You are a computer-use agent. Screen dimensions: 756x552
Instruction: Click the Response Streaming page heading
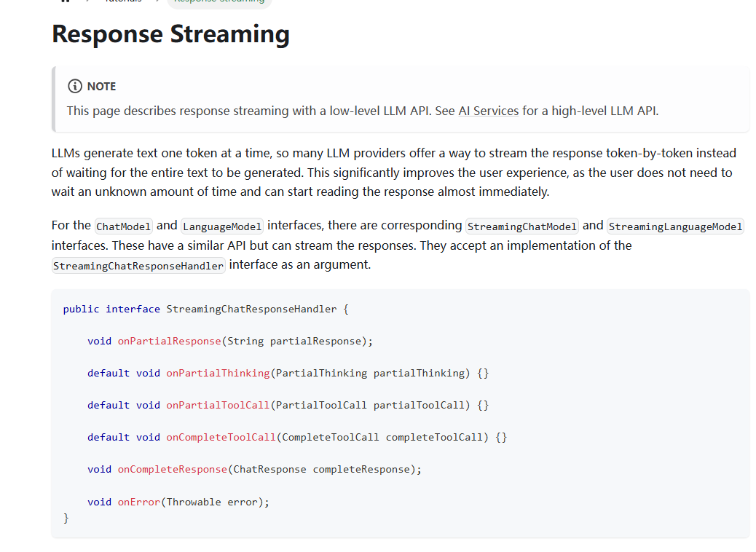pos(170,34)
